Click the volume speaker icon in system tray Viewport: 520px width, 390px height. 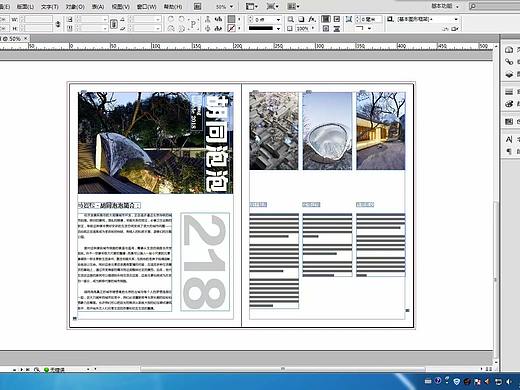pos(509,381)
